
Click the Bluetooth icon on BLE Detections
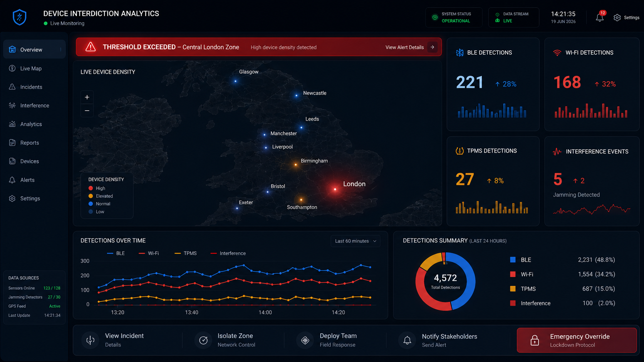point(460,53)
